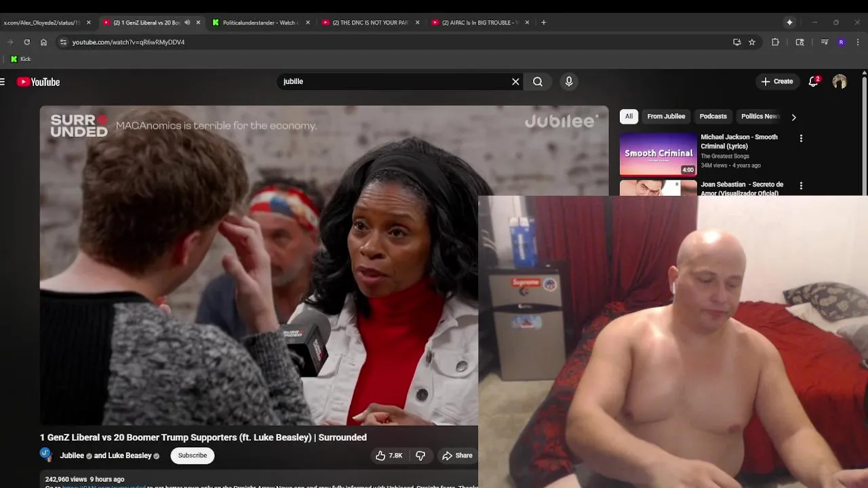Viewport: 868px width, 488px height.
Task: Click the YouTube search field with jubille
Action: 393,81
